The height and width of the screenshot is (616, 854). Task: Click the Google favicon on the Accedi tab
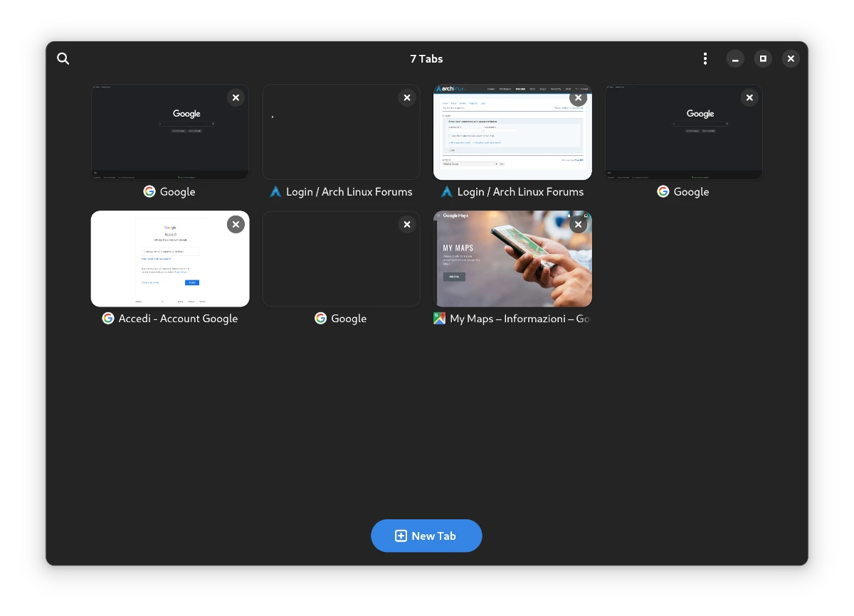coord(107,319)
